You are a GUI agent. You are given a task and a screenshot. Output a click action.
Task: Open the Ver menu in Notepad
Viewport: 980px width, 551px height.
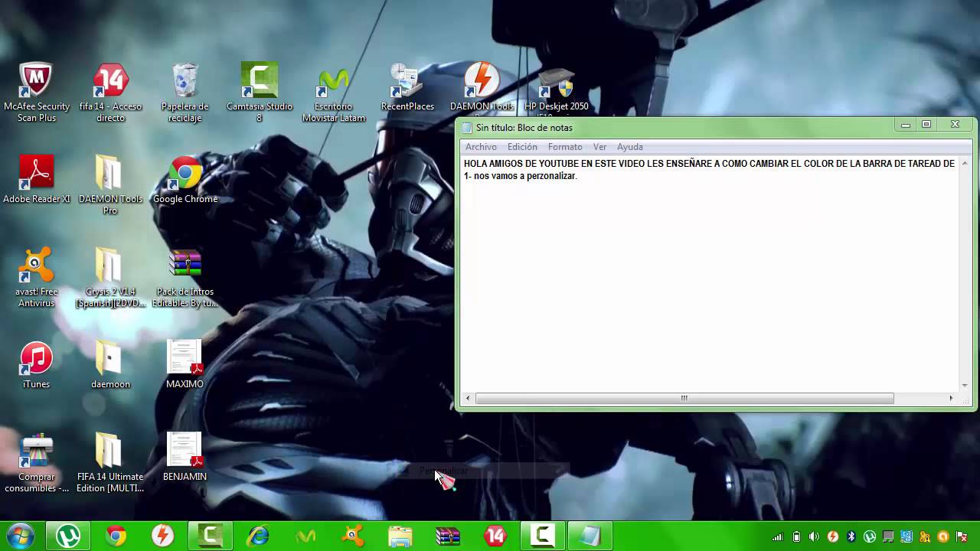click(x=599, y=147)
